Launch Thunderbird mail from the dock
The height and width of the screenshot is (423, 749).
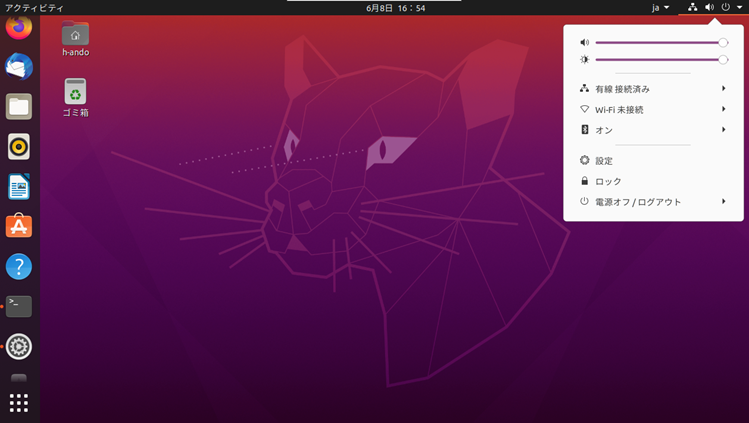click(19, 66)
